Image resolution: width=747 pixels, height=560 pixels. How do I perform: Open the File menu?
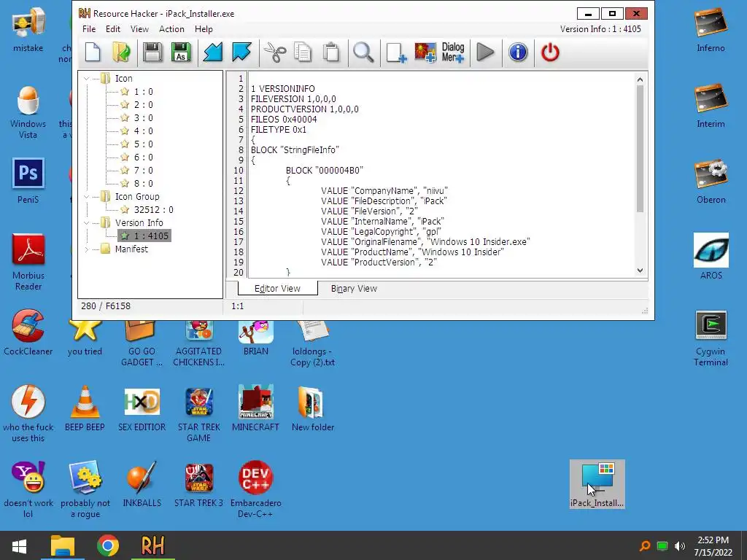point(89,29)
